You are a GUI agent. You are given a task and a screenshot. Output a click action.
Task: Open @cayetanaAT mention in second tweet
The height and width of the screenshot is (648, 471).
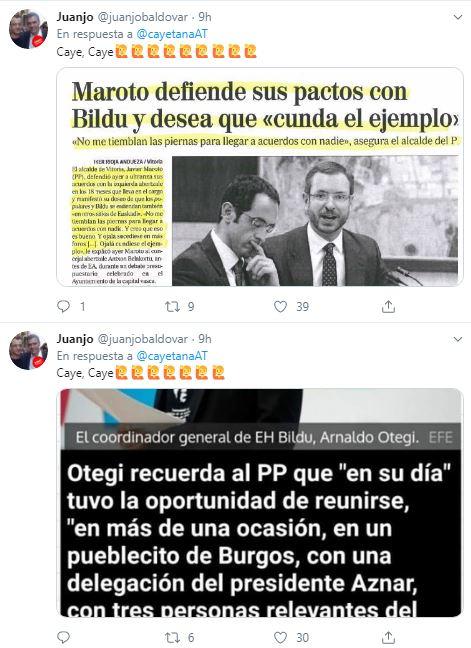(171, 356)
